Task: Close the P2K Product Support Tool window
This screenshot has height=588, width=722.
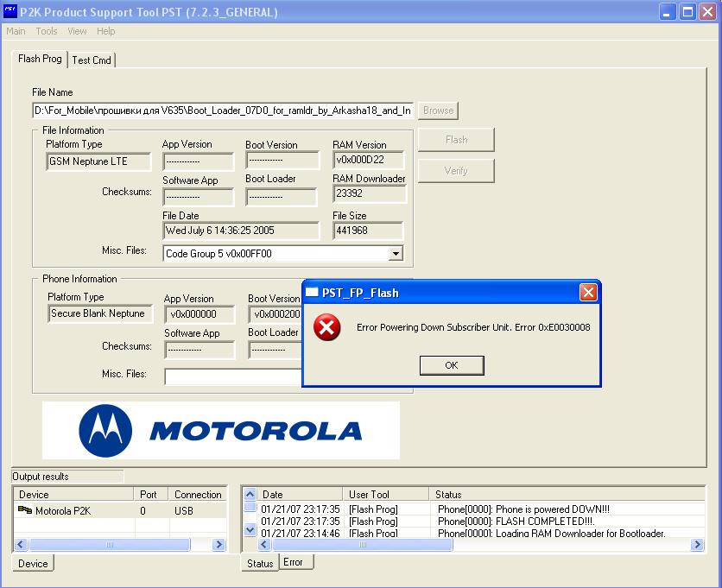Action: [707, 11]
